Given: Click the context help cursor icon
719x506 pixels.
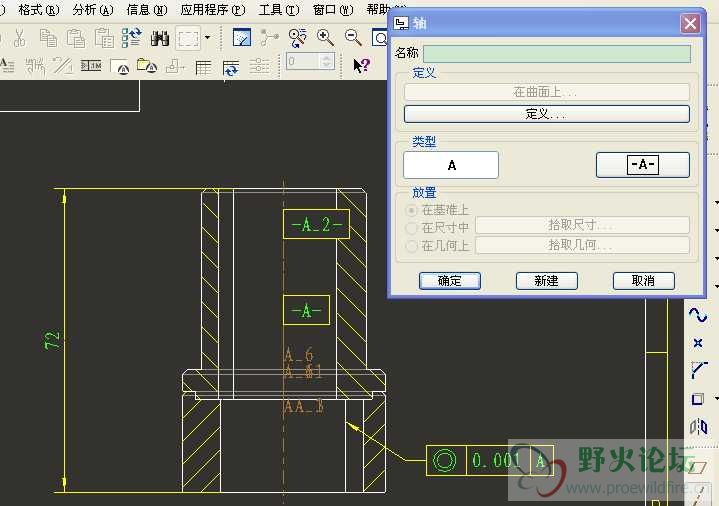Looking at the screenshot, I should (361, 66).
